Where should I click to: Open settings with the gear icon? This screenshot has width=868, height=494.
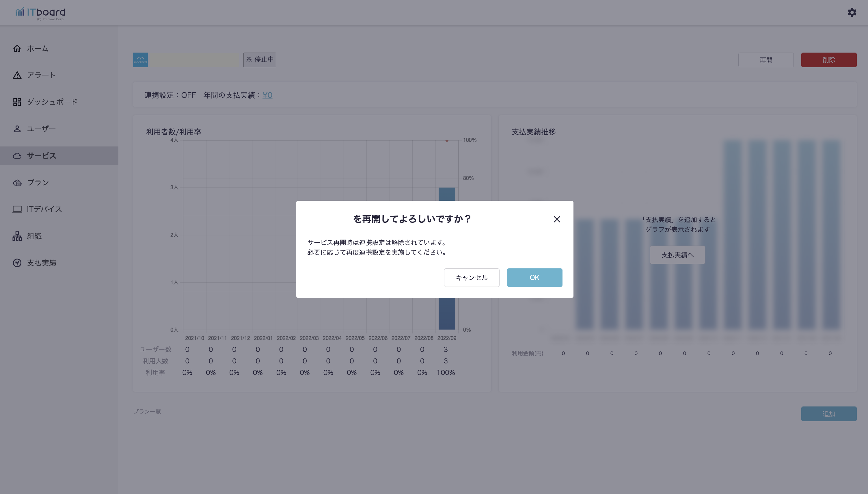(x=852, y=12)
